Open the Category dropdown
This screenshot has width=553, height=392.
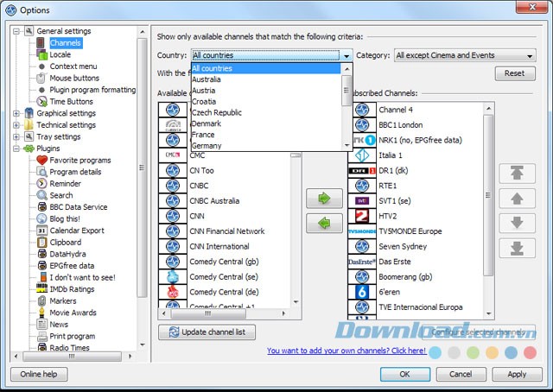(466, 55)
